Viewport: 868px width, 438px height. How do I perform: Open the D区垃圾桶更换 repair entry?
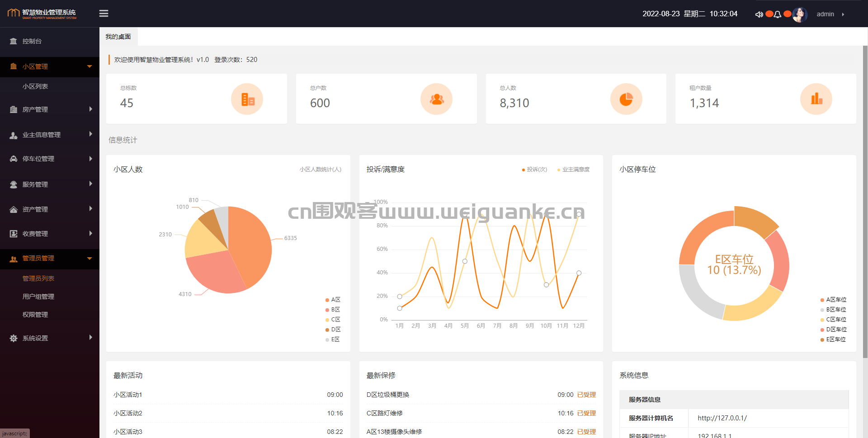coord(388,395)
